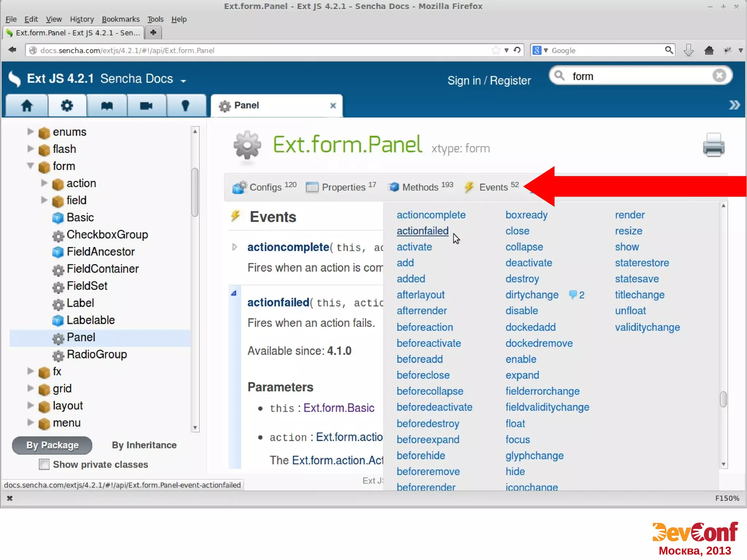The width and height of the screenshot is (747, 560).
Task: Click the beforeaction event link
Action: point(425,327)
